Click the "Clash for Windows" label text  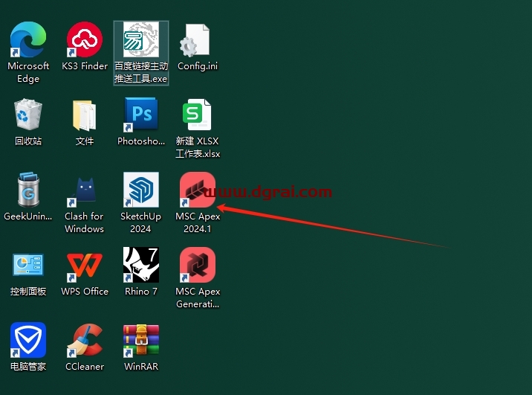(x=84, y=222)
